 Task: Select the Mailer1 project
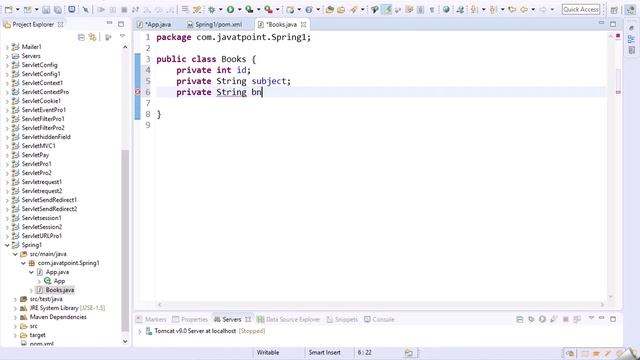(31, 47)
